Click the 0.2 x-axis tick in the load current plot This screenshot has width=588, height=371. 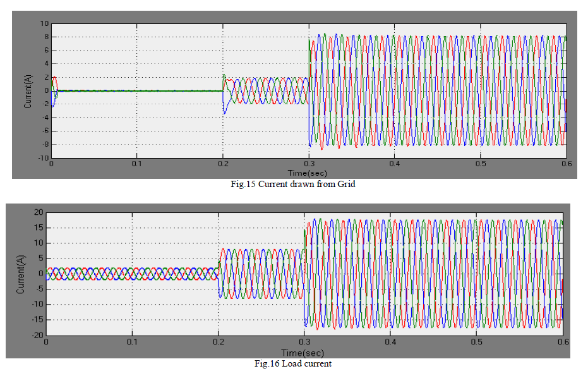(219, 342)
